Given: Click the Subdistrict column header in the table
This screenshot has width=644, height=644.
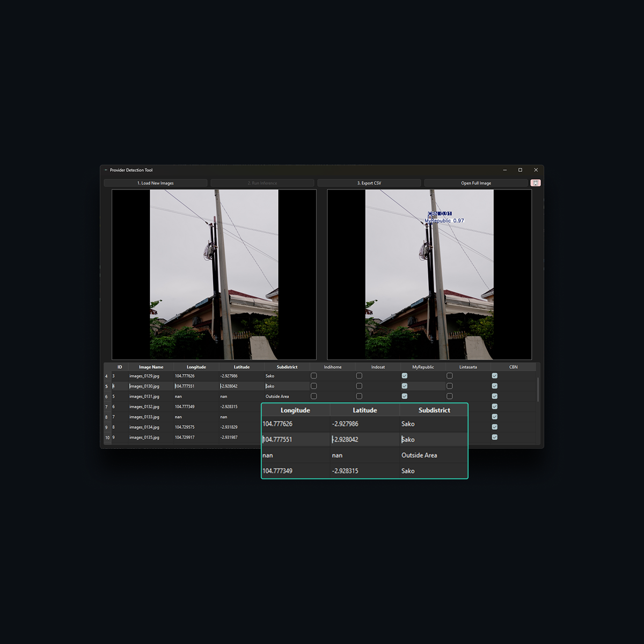Looking at the screenshot, I should pos(287,367).
